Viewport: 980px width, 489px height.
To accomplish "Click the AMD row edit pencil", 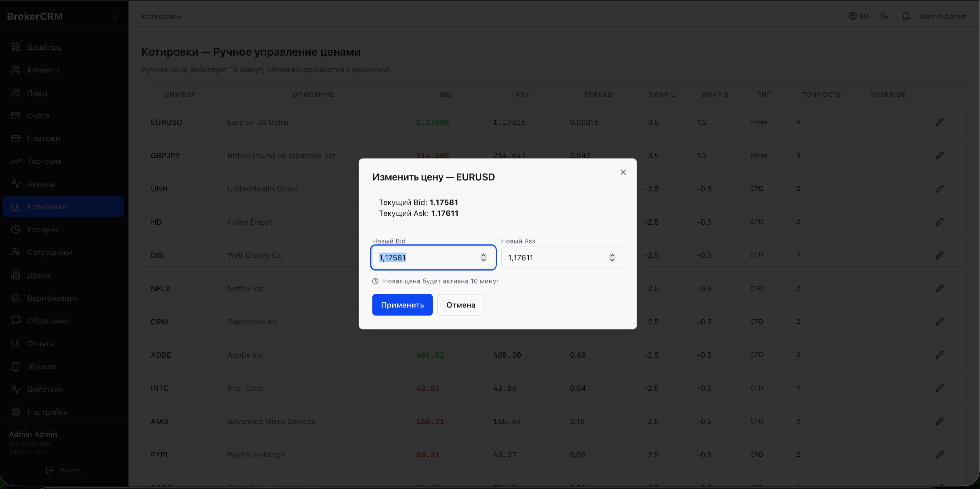I will (x=939, y=421).
